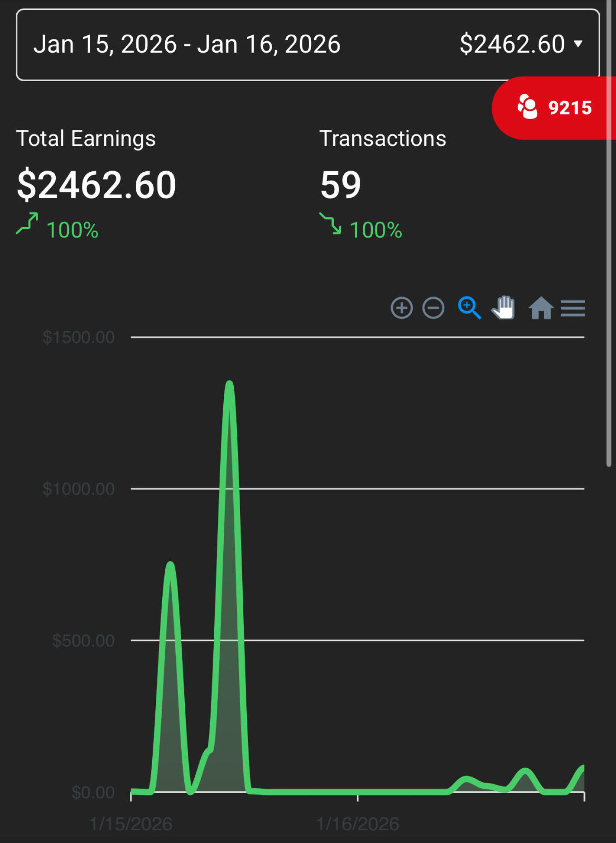Click the zoom in plus icon
Screen dimensions: 616x843
coord(401,308)
